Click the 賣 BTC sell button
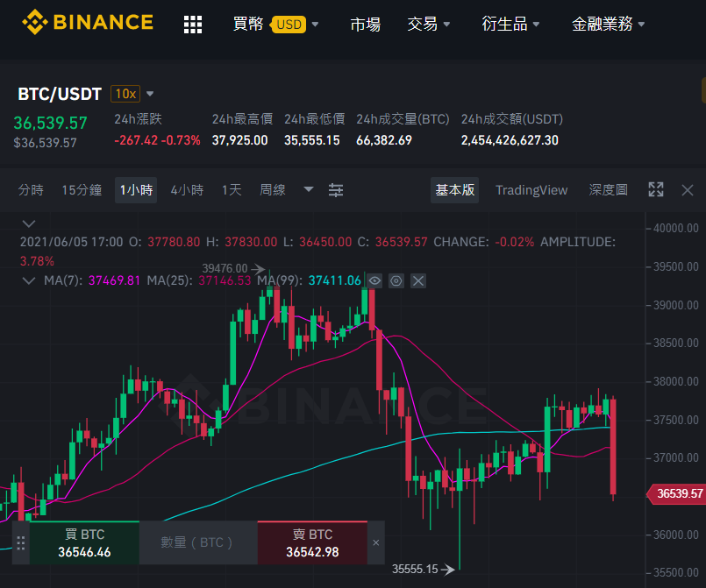The image size is (706, 588). 312,542
